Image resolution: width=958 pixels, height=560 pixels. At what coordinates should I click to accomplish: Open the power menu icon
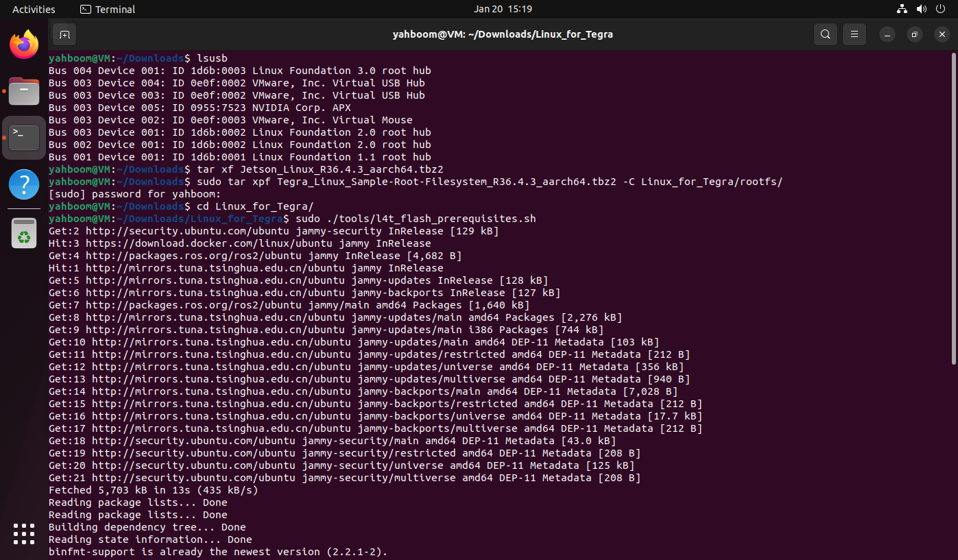941,9
